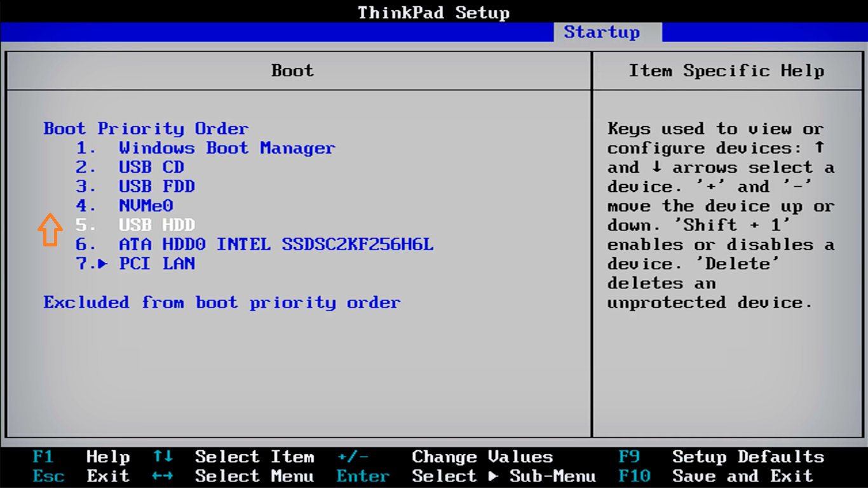Click the left-right arrows icon
Image resolution: width=868 pixels, height=489 pixels.
click(x=163, y=476)
